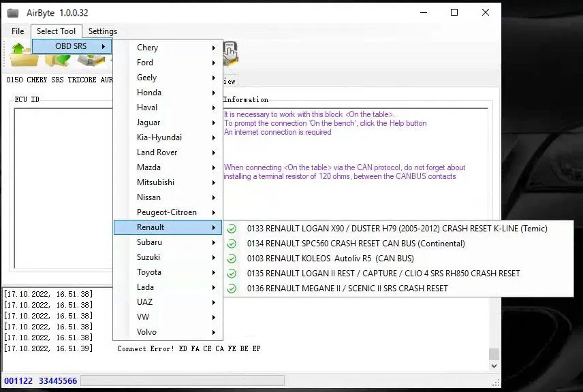The height and width of the screenshot is (392, 583).
Task: Click the down arrow of log scrollbar
Action: click(x=494, y=366)
